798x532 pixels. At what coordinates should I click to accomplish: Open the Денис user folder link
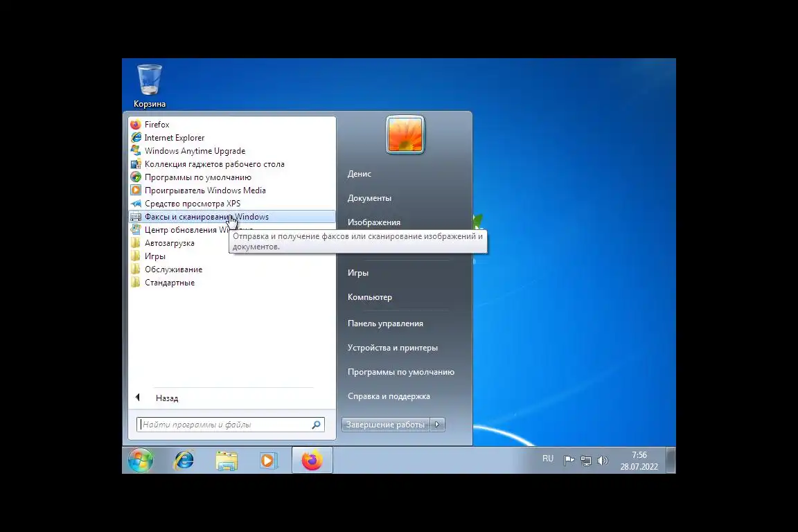click(360, 174)
